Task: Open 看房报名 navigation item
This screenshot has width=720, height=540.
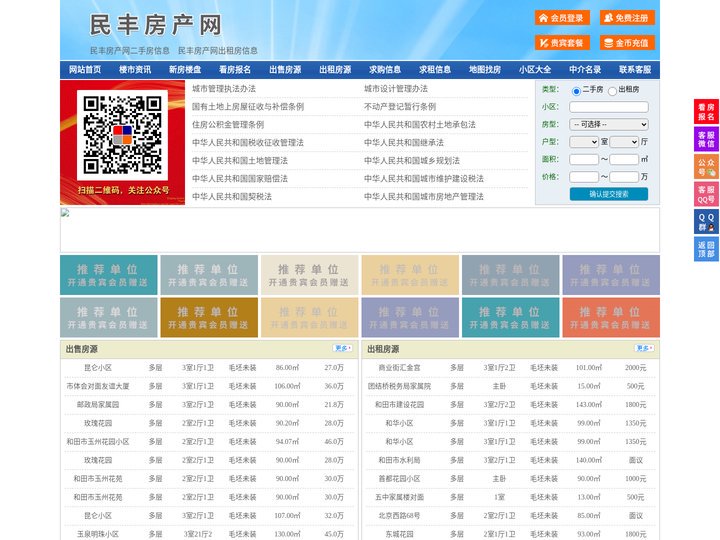Action: [x=235, y=70]
